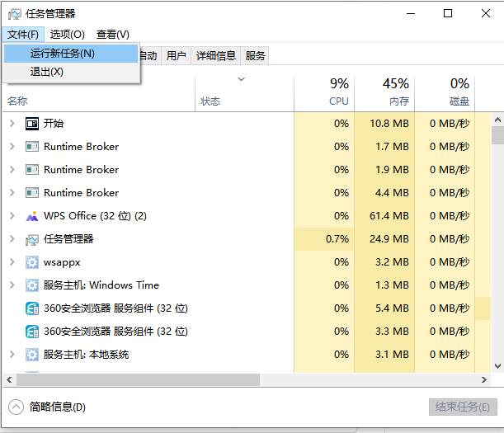Click the 360安全浏览器 icon in the 3.3 MB row
Screen dimensions: 504x433
click(32, 332)
